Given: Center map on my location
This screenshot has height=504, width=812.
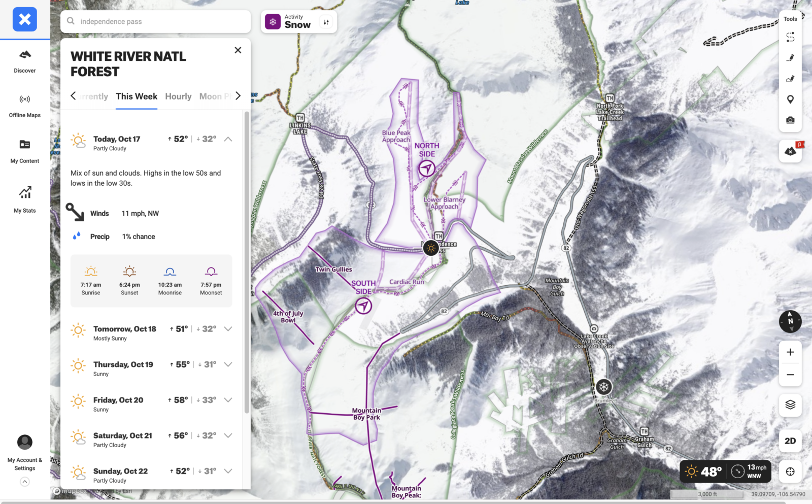Looking at the screenshot, I should click(790, 472).
